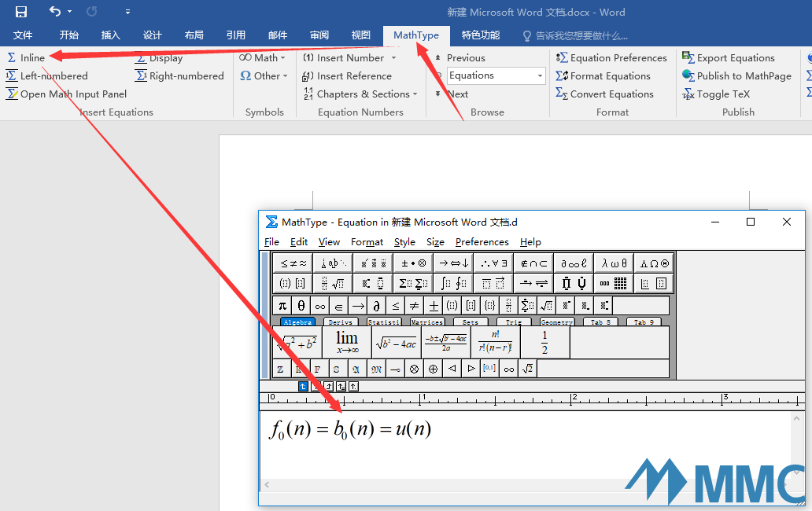Insert the √2 expression
The height and width of the screenshot is (511, 812).
[x=527, y=369]
